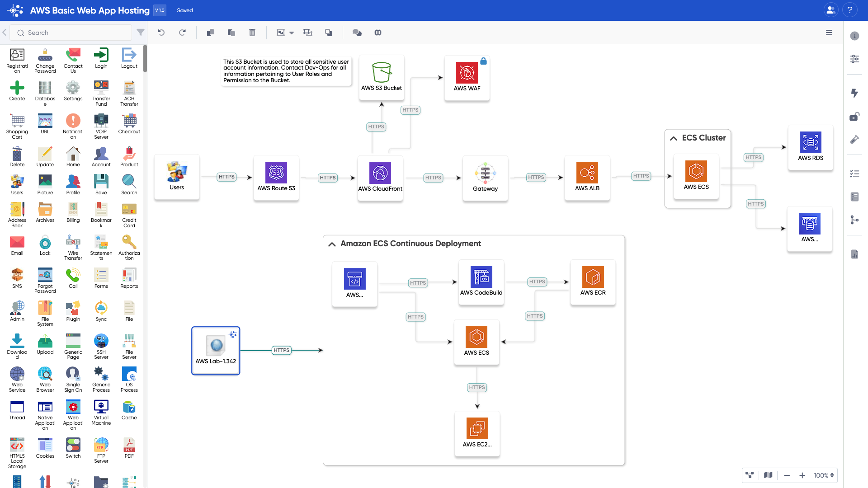
Task: Click the zoom in plus button
Action: tap(802, 475)
